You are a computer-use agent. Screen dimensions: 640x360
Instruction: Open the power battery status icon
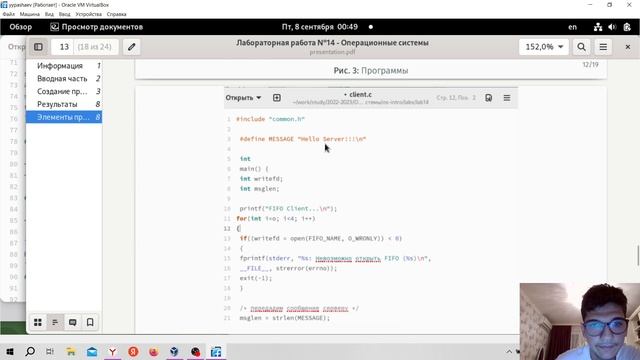pos(627,27)
